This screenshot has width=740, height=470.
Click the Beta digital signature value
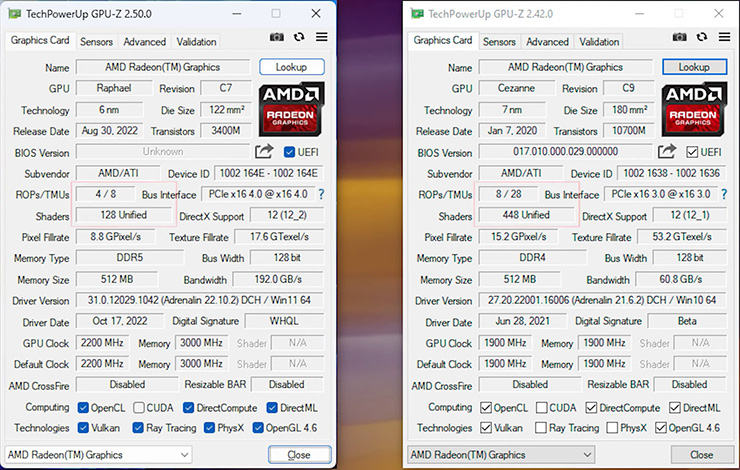[687, 321]
